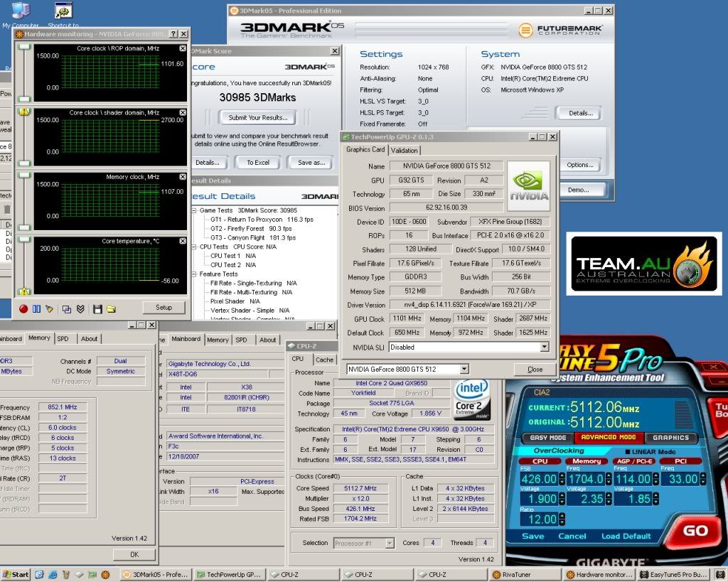Switch to Graphics Card tab in GPU-Z
728x582 pixels.
365,149
